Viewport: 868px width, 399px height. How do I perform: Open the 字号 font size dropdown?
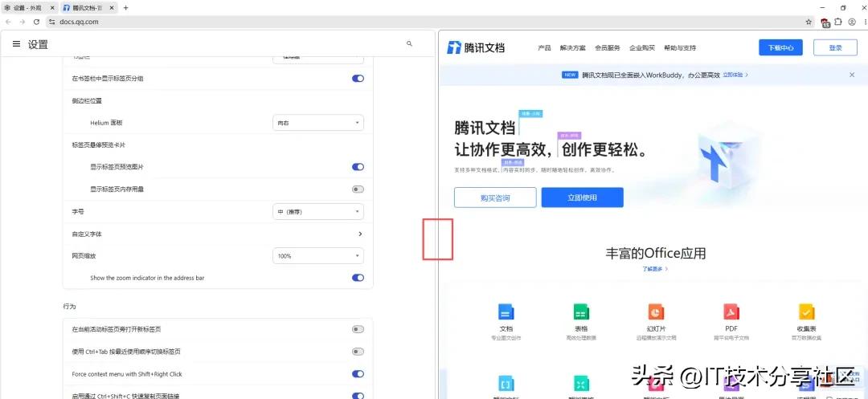(318, 212)
